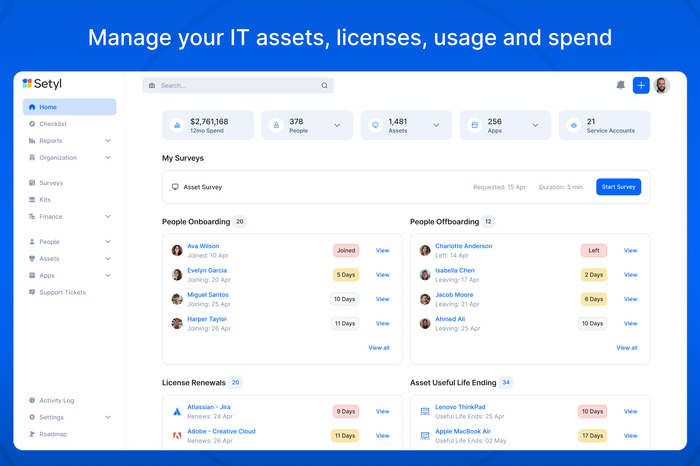Expand Reports chevron in sidebar
700x466 pixels.
[x=108, y=141]
